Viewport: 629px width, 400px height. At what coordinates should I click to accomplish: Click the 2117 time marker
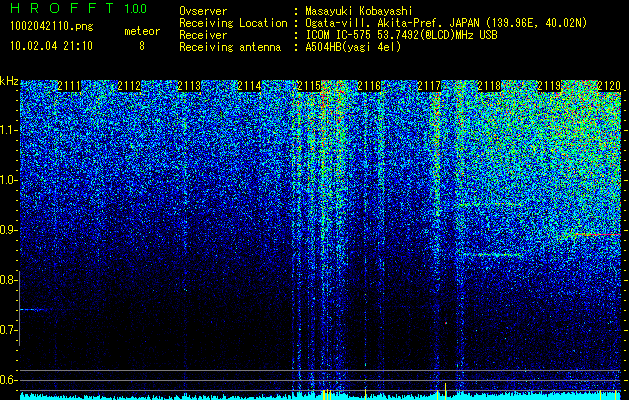[429, 86]
